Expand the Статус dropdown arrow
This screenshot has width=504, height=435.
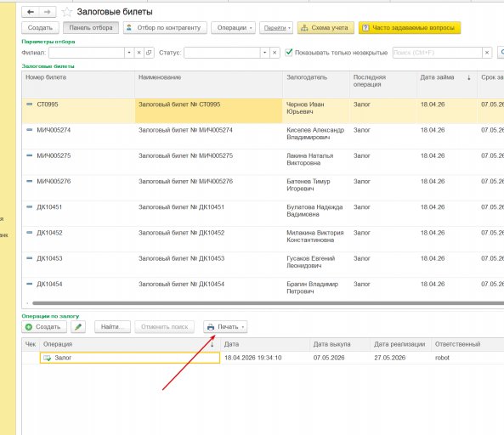point(264,53)
